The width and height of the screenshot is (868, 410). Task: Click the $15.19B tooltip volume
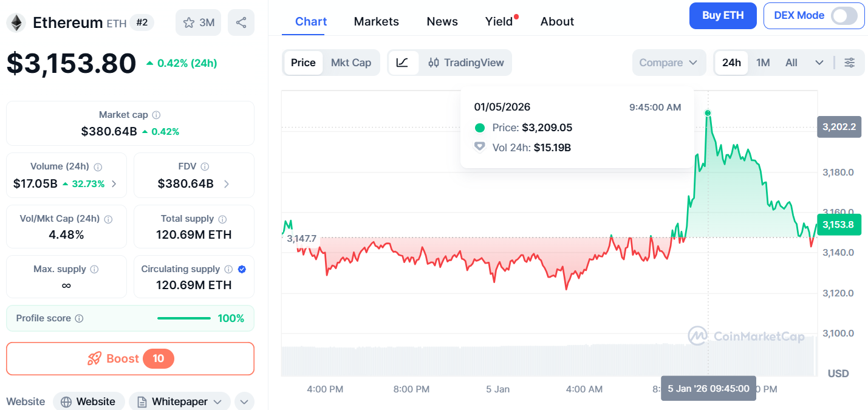click(x=552, y=148)
